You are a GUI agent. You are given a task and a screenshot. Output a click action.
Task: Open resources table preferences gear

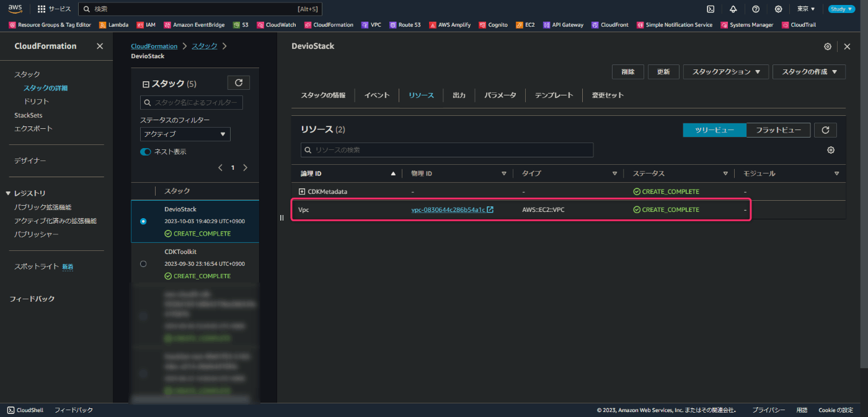(x=831, y=150)
